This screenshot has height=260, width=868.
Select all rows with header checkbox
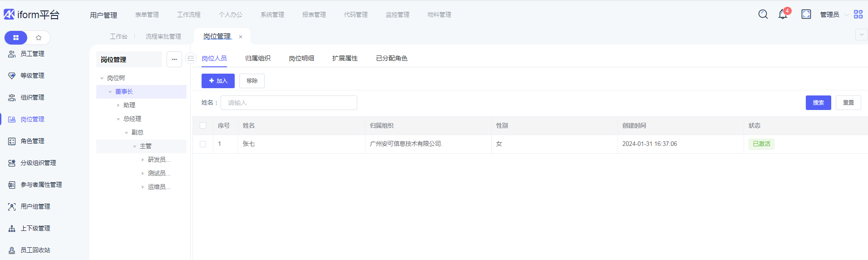[x=203, y=126]
